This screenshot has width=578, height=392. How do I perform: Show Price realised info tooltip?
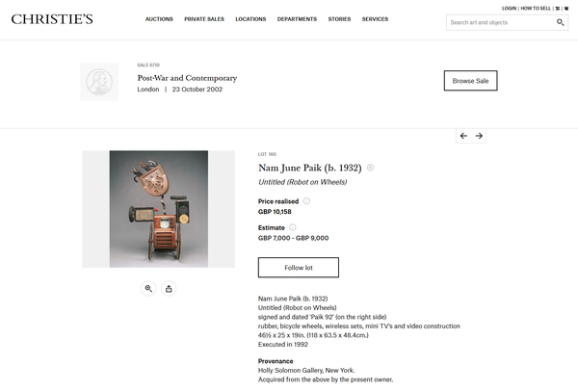point(306,201)
